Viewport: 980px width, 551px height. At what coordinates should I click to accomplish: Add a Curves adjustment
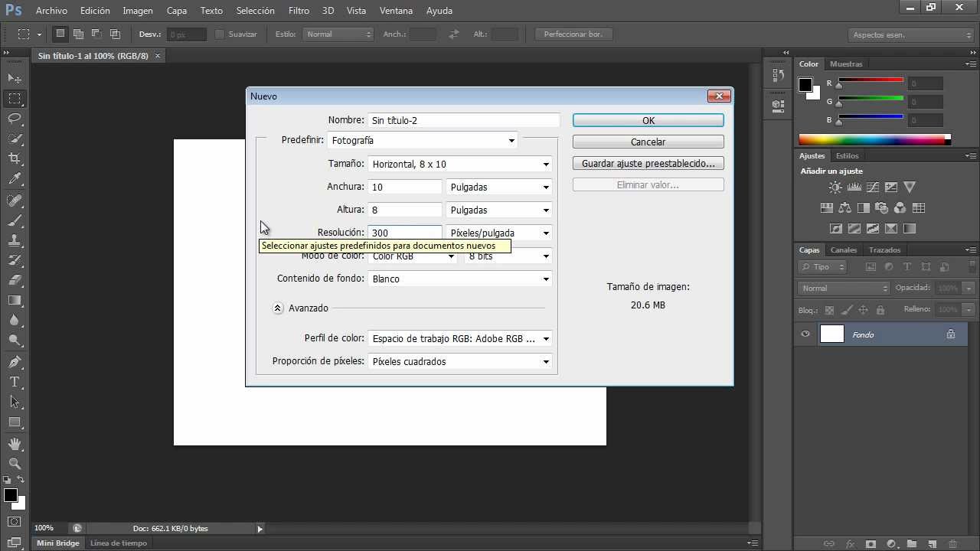coord(873,187)
